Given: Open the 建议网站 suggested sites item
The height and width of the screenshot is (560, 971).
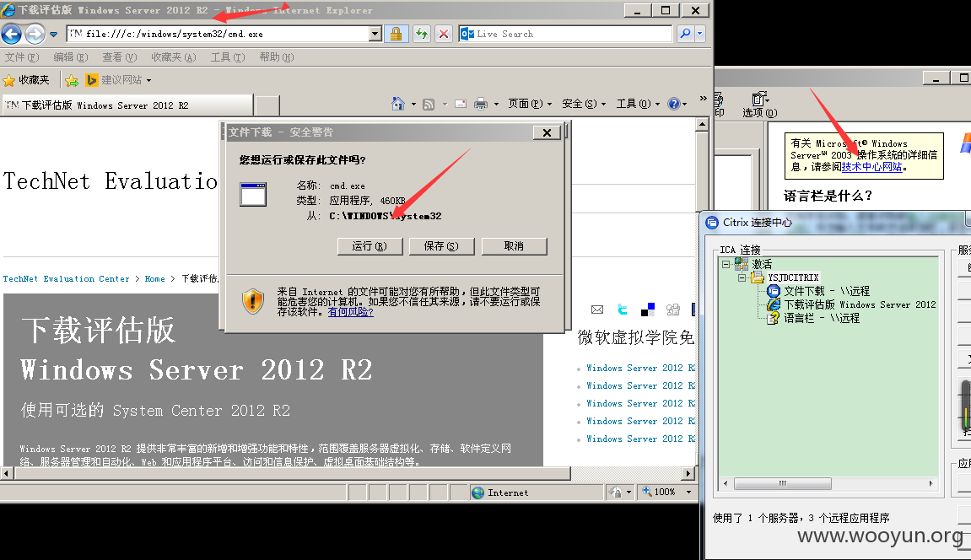Looking at the screenshot, I should [x=117, y=80].
